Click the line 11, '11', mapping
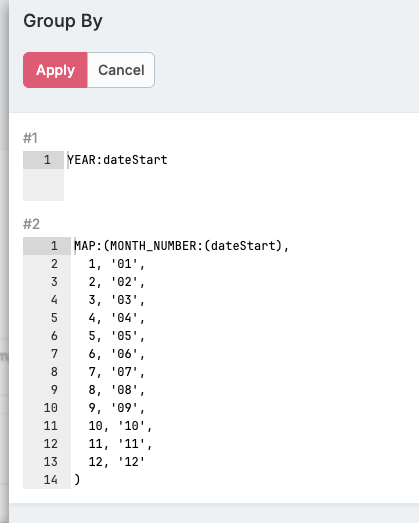Viewport: 419px width, 523px height. [x=120, y=444]
